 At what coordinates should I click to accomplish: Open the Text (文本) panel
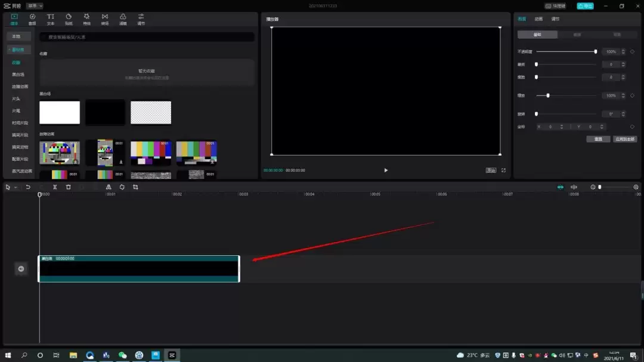click(x=51, y=19)
